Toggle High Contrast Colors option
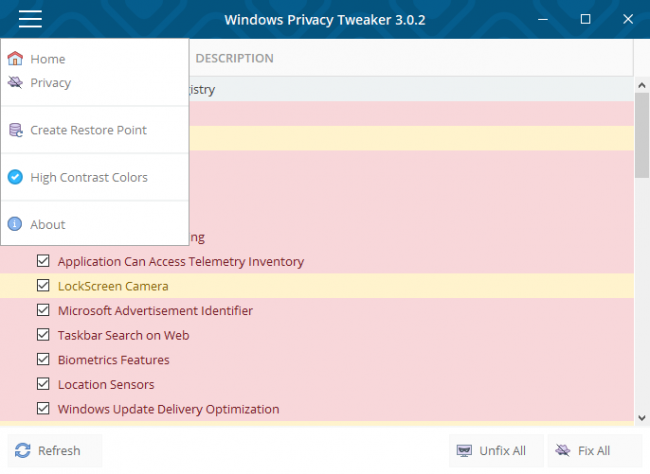The width and height of the screenshot is (650, 474). pyautogui.click(x=95, y=177)
